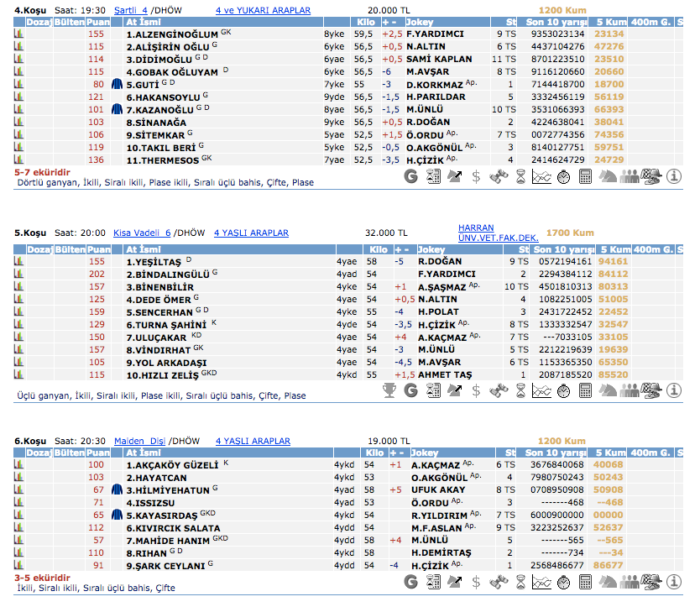Open the binoculars icon under race 4
The height and width of the screenshot is (607, 700).
[499, 176]
